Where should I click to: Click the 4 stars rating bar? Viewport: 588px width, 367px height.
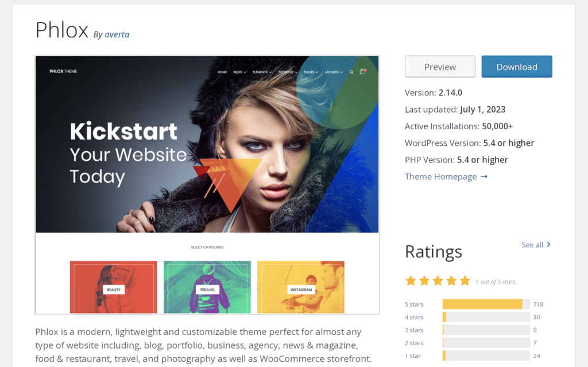pyautogui.click(x=486, y=317)
